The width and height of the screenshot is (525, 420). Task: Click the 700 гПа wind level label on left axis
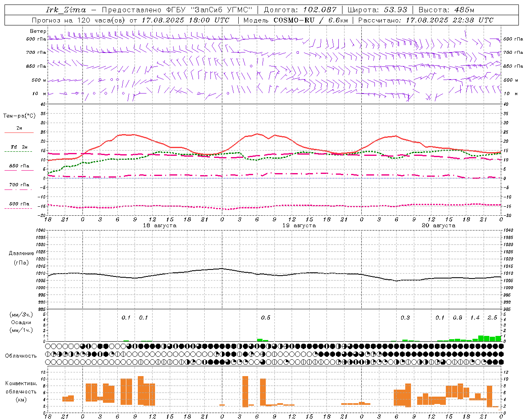pos(36,52)
